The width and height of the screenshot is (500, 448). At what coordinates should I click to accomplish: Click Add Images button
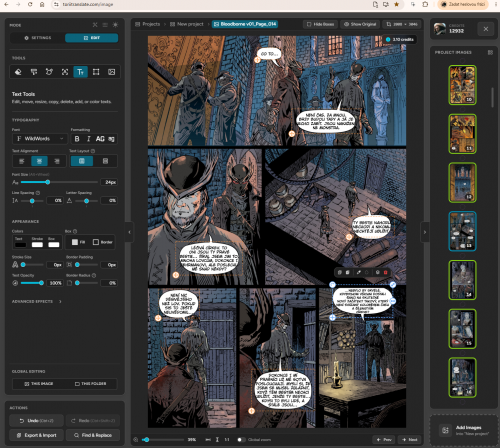(465, 430)
